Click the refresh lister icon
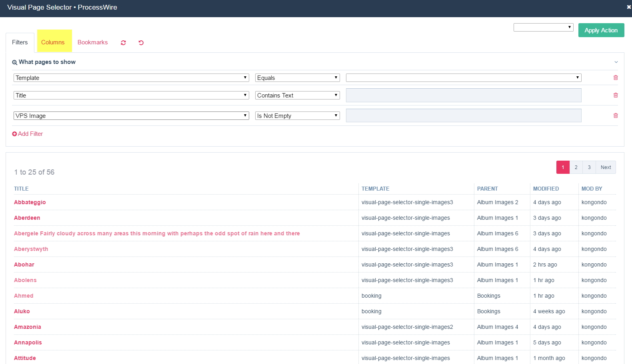The height and width of the screenshot is (364, 632). pyautogui.click(x=123, y=43)
